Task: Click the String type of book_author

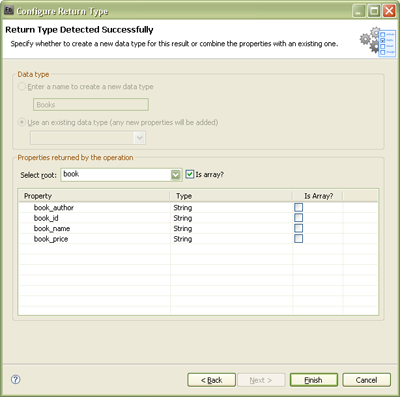Action: tap(183, 208)
